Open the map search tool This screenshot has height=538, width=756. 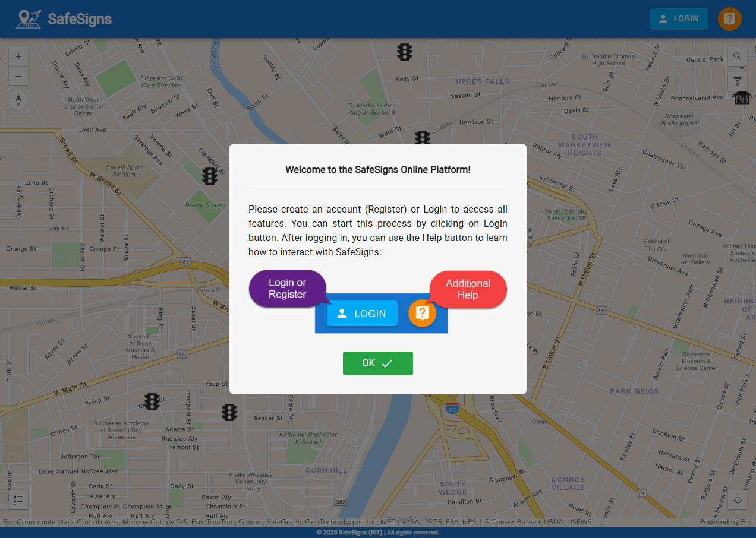point(737,56)
